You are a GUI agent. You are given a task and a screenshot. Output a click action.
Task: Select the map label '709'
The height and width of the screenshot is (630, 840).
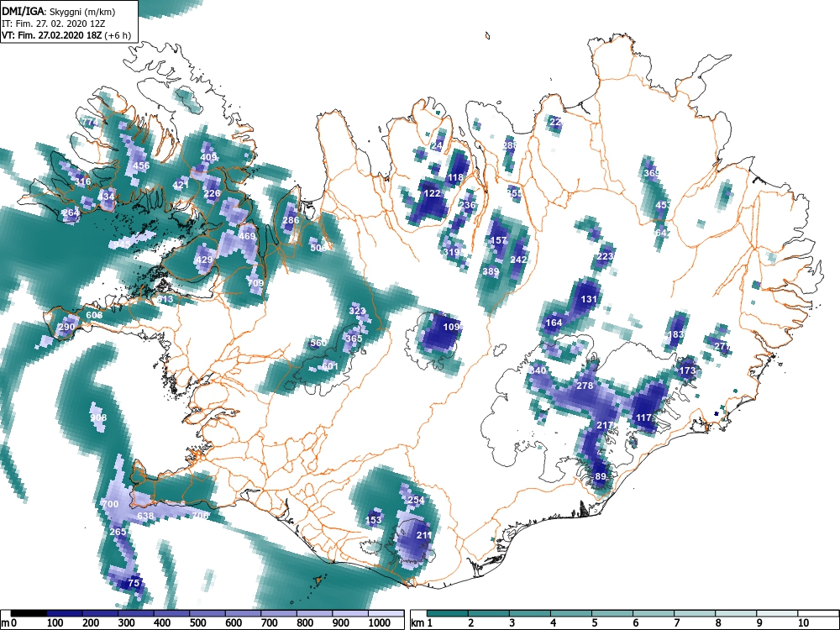255,283
